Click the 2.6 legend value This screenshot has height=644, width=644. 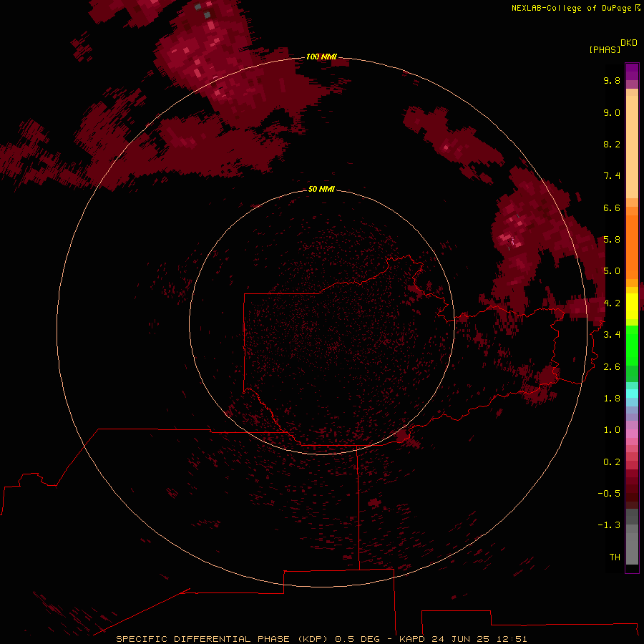coord(612,367)
